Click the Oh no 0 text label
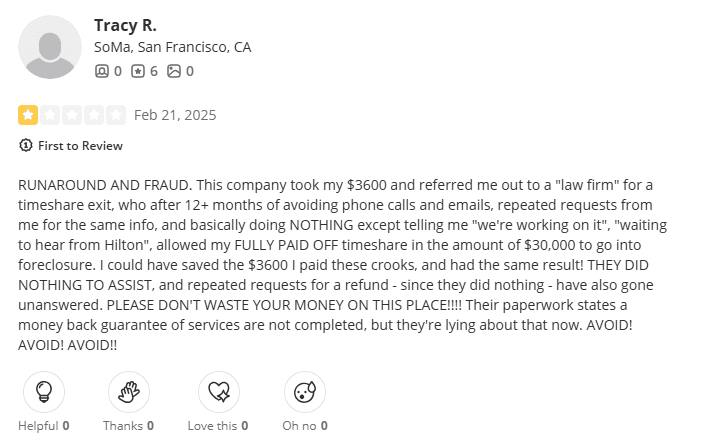The width and height of the screenshot is (722, 446). point(305,425)
